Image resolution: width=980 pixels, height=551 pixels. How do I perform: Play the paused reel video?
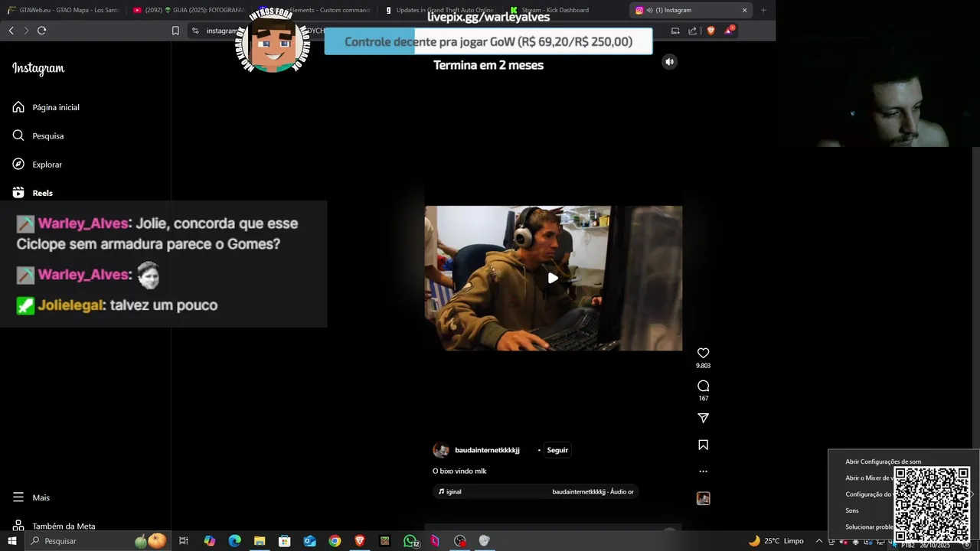[x=553, y=278]
